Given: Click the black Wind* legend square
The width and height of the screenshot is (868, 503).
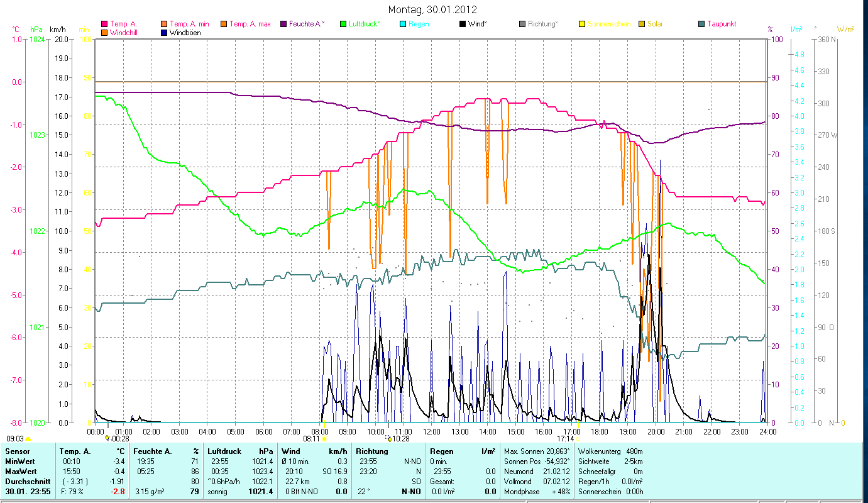Looking at the screenshot, I should click(463, 24).
